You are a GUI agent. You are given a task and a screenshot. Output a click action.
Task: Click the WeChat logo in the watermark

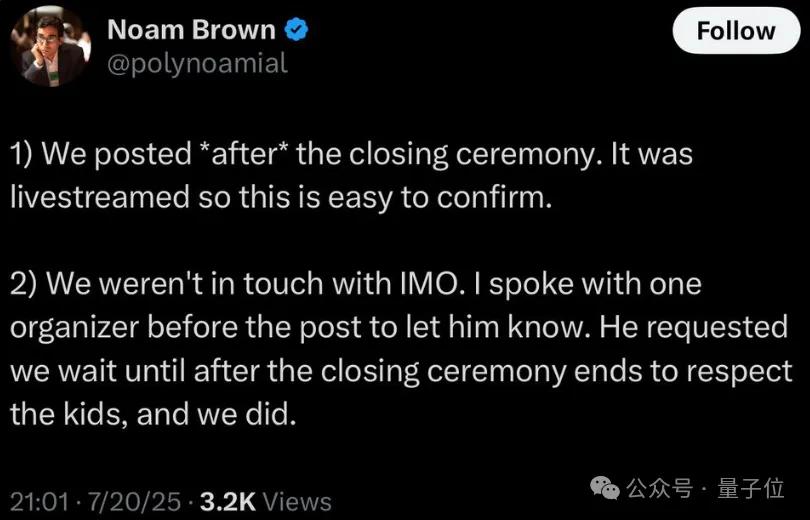[605, 488]
